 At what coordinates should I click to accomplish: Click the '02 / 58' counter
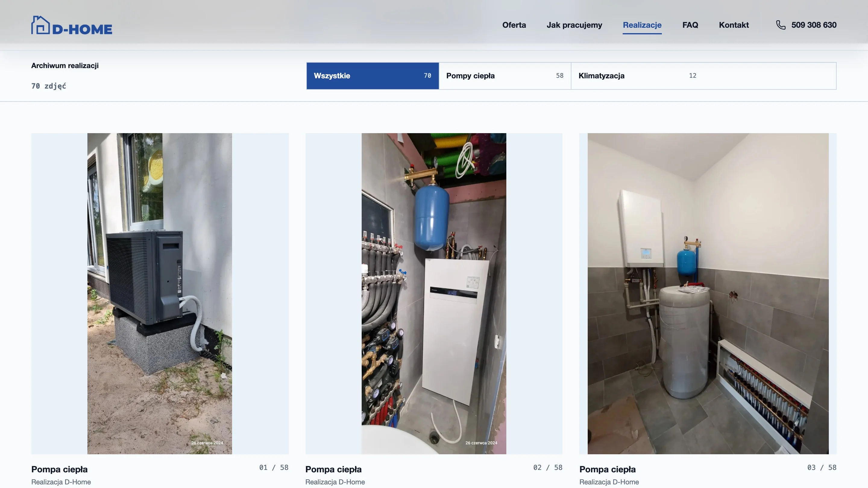pos(548,468)
